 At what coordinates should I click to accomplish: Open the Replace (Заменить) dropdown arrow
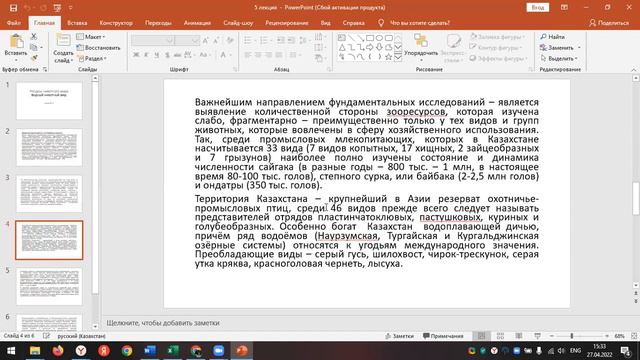(579, 48)
